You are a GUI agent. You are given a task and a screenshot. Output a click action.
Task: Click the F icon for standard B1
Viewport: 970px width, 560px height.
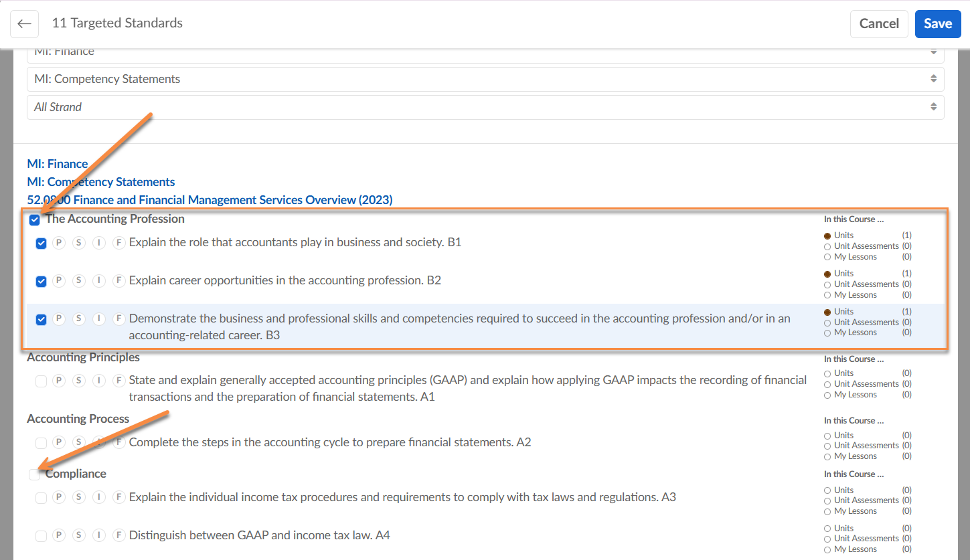[119, 243]
